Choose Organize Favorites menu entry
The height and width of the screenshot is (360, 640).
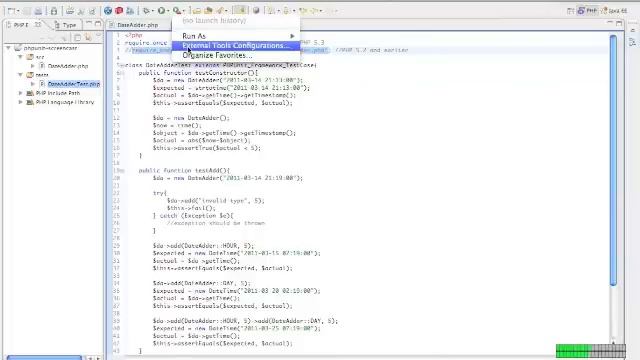(236, 56)
